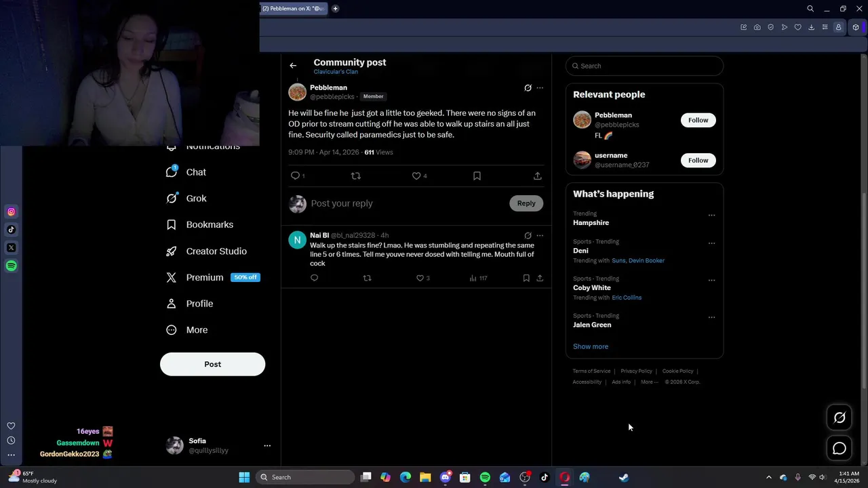Open the Windows Start menu

[x=244, y=477]
